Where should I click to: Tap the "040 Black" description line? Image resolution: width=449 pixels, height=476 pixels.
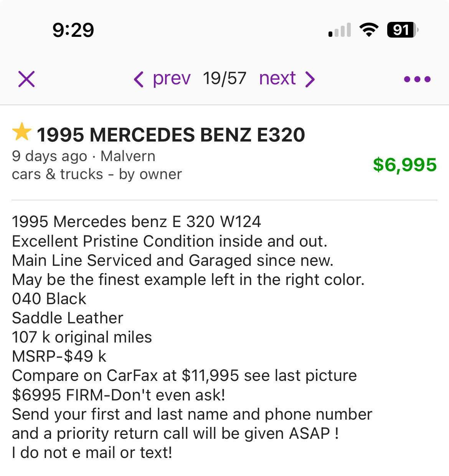click(49, 299)
